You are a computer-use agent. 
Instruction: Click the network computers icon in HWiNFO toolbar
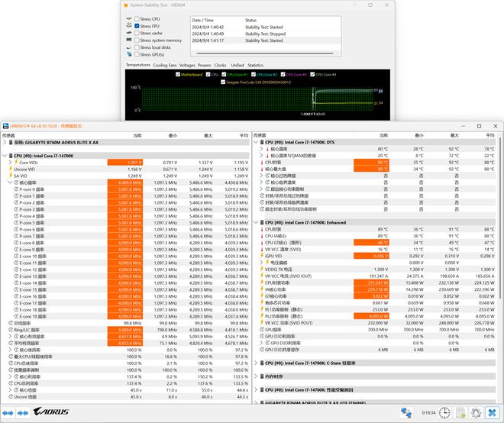click(x=407, y=412)
